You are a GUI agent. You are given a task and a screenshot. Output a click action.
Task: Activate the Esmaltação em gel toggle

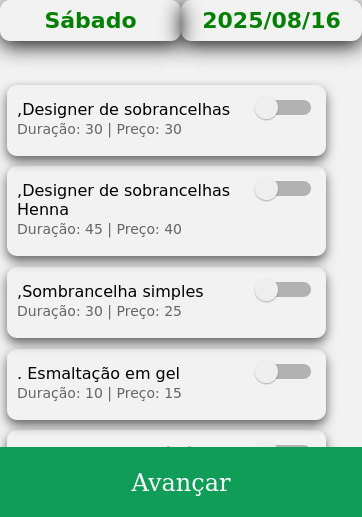pyautogui.click(x=283, y=372)
